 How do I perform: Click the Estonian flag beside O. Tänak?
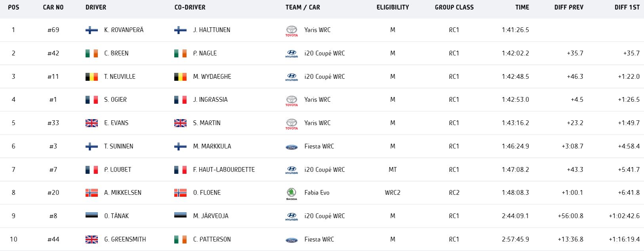[x=91, y=216]
